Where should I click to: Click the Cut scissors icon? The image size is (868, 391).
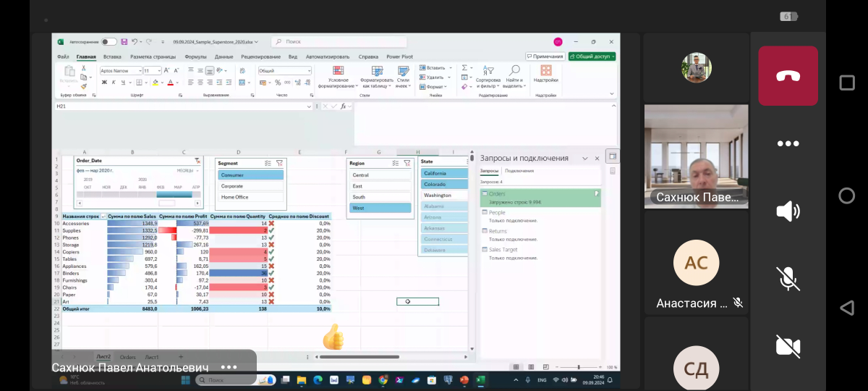[x=84, y=68]
